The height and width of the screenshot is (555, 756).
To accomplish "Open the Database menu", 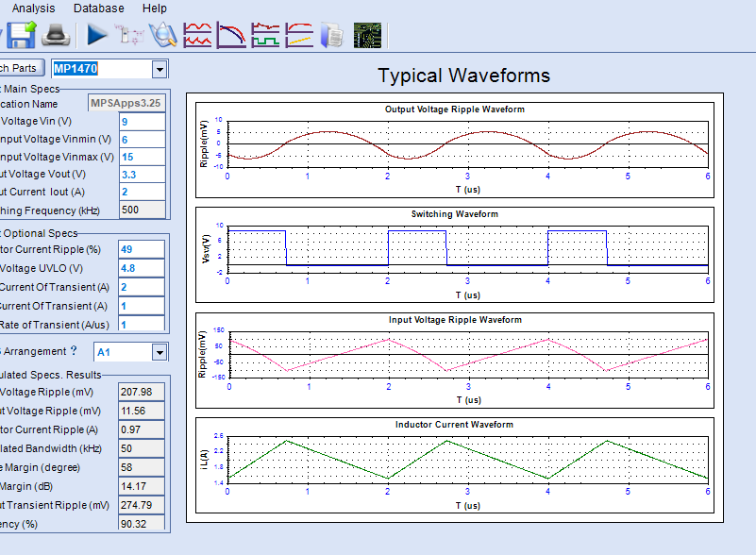I will [x=98, y=8].
